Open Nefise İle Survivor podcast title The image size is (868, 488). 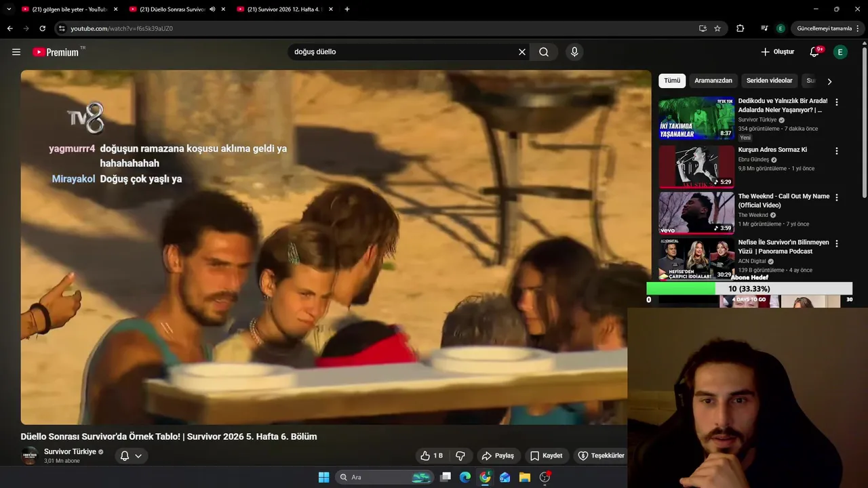point(783,247)
